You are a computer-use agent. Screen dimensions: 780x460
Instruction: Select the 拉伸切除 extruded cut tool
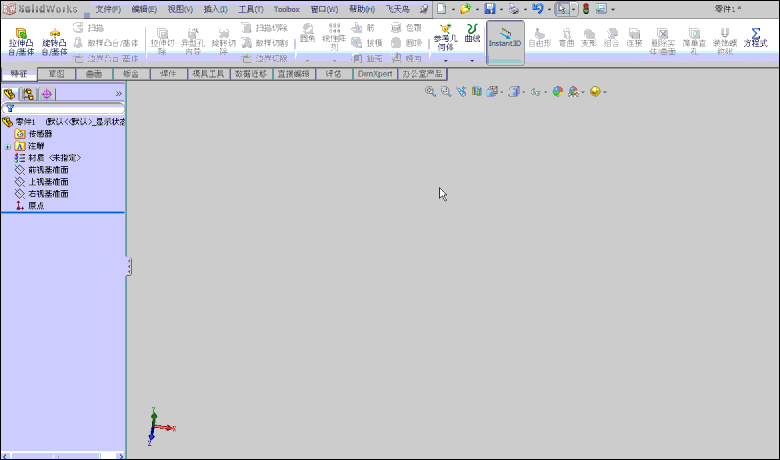point(162,42)
